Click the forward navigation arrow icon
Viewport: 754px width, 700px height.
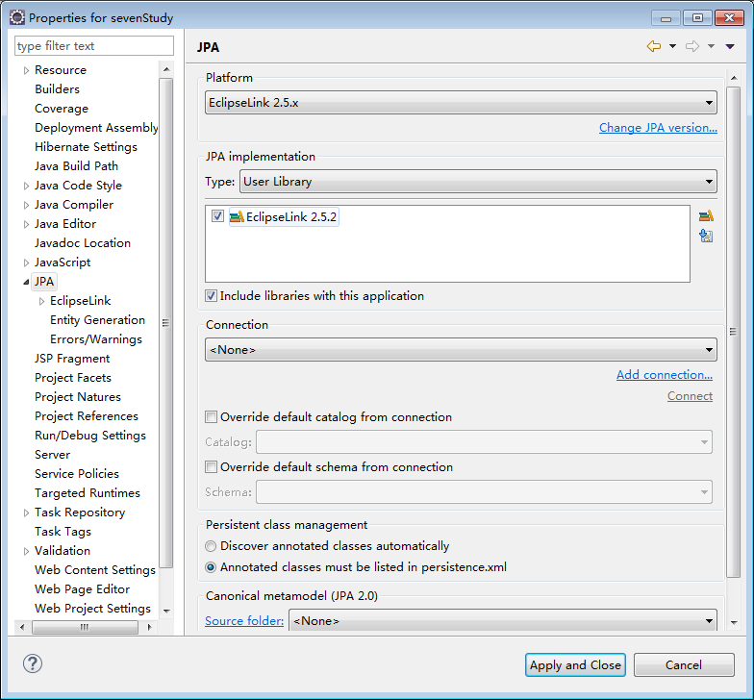[692, 46]
